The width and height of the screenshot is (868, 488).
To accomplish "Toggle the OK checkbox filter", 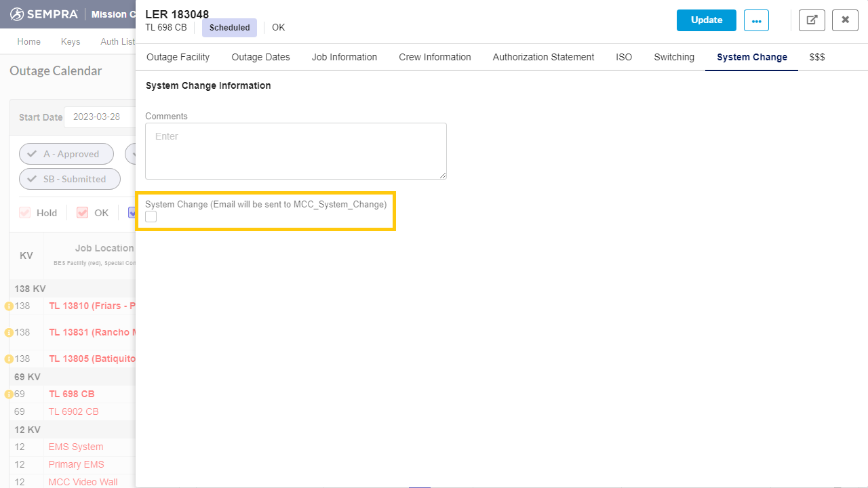I will pyautogui.click(x=83, y=213).
